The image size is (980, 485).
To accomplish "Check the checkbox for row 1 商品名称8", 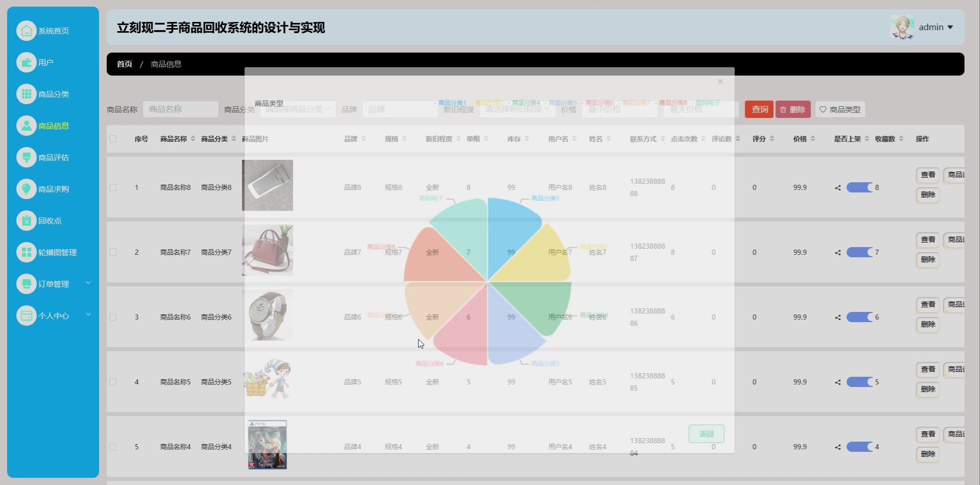I will coord(113,187).
